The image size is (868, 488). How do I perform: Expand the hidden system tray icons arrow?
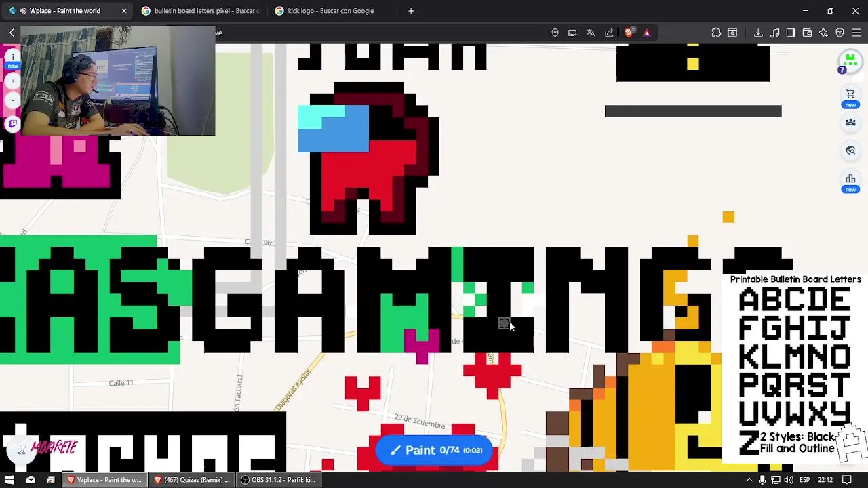click(x=749, y=480)
